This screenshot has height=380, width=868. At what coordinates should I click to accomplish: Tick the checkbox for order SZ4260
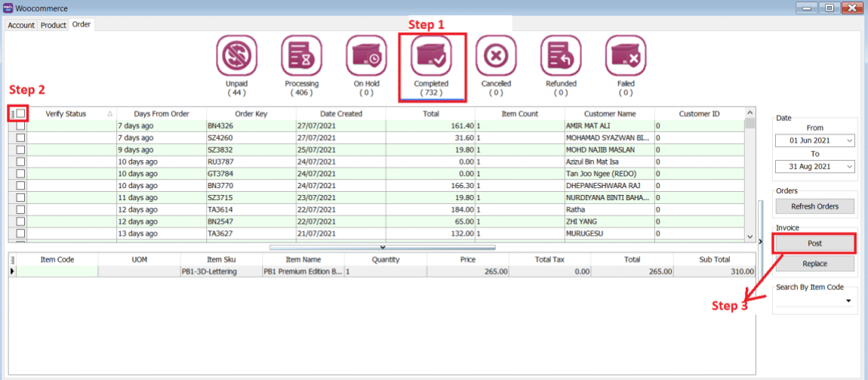point(21,138)
